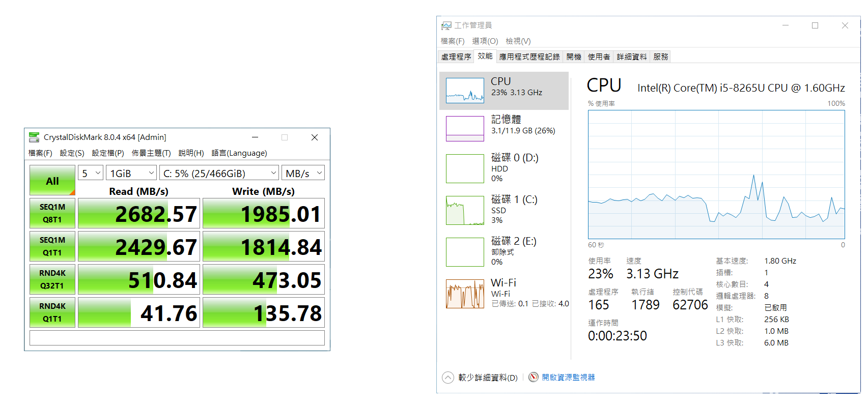Viewport: 868px width, 403px height.
Task: Start all benchmarks with the All button
Action: point(52,181)
